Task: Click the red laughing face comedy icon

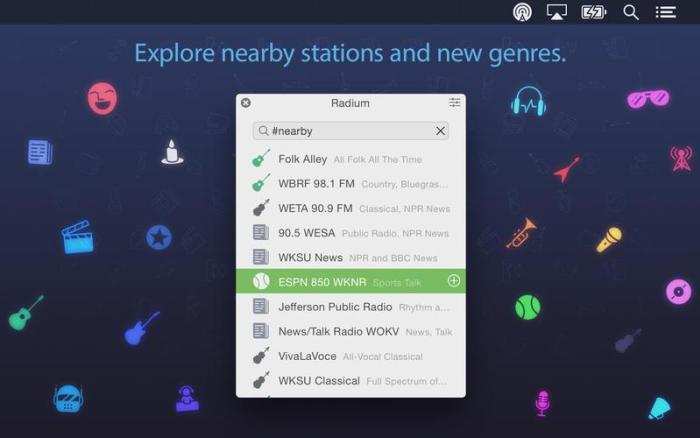Action: tap(102, 98)
